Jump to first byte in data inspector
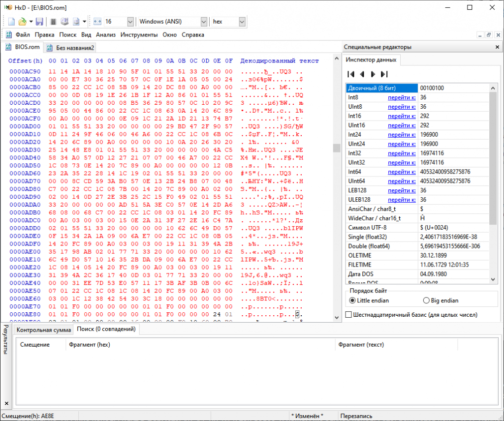This screenshot has height=421, width=504. pyautogui.click(x=351, y=74)
